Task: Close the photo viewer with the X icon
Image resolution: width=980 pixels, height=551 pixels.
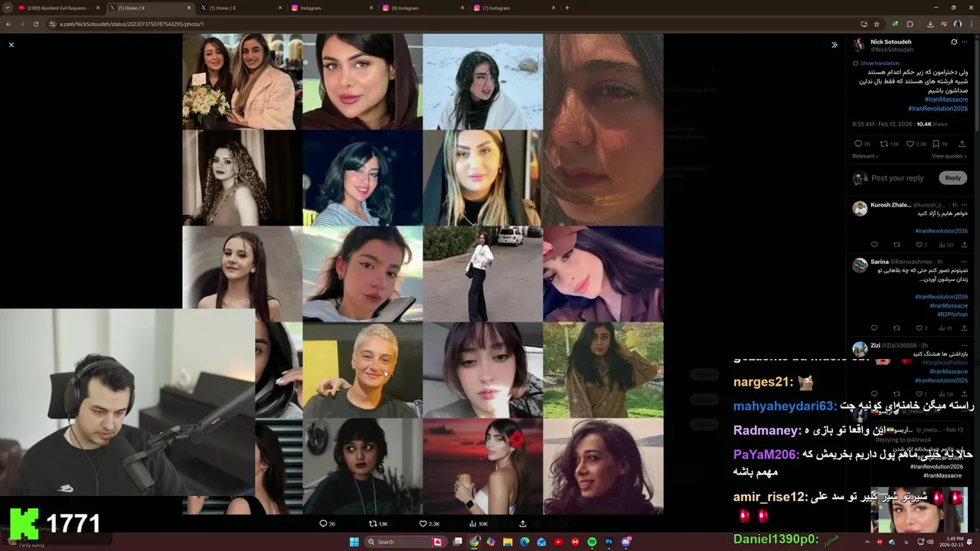Action: (11, 45)
